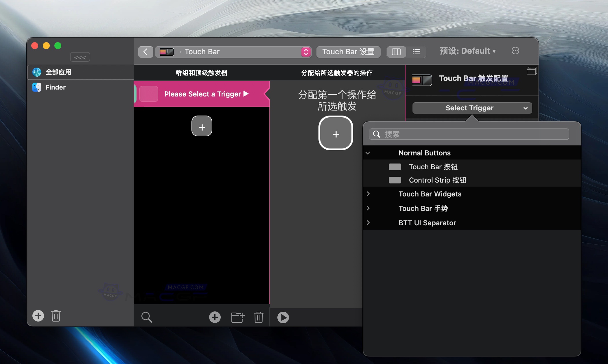Switch to list view layout
This screenshot has height=364, width=608.
click(417, 52)
